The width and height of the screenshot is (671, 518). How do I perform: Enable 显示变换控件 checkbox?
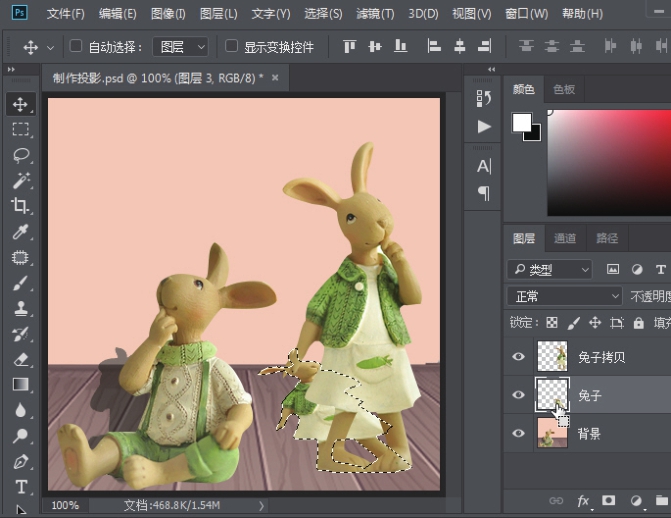[232, 46]
